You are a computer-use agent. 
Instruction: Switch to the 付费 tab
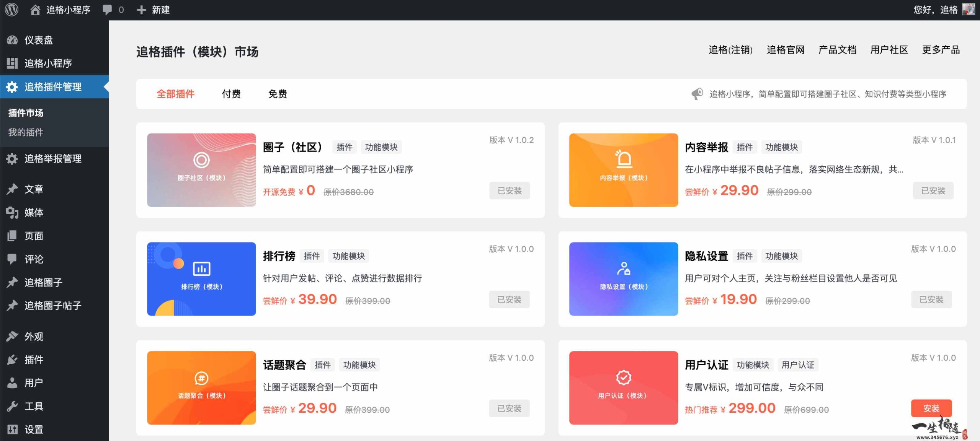tap(232, 94)
